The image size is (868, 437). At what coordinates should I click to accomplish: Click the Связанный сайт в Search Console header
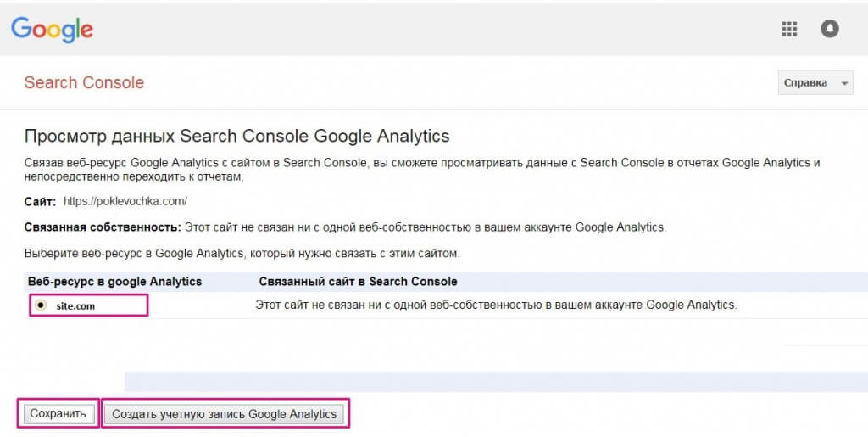coord(358,281)
